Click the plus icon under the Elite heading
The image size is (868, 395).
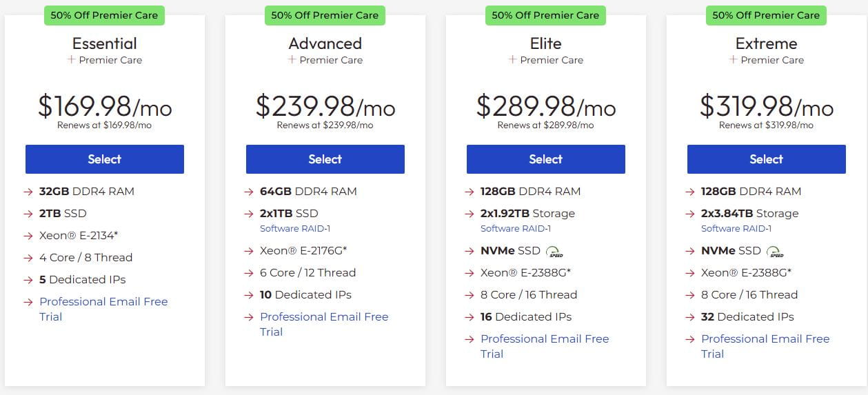click(x=512, y=60)
